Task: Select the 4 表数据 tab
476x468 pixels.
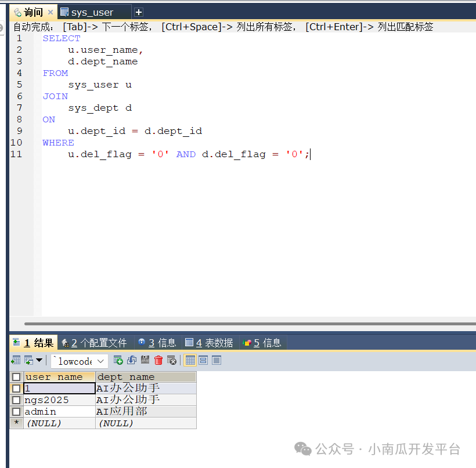Action: (x=210, y=343)
